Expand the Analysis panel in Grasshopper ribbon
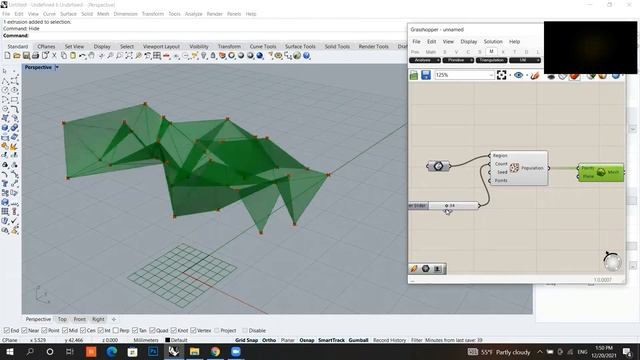 coord(424,60)
